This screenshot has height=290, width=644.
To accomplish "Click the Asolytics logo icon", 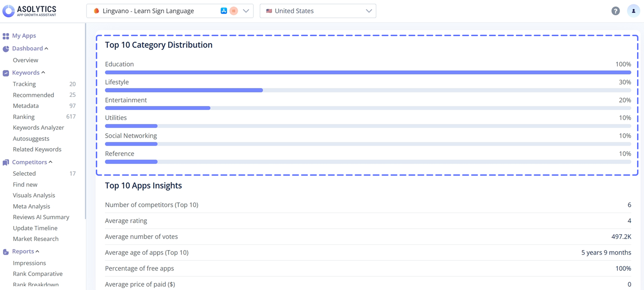I will (8, 11).
